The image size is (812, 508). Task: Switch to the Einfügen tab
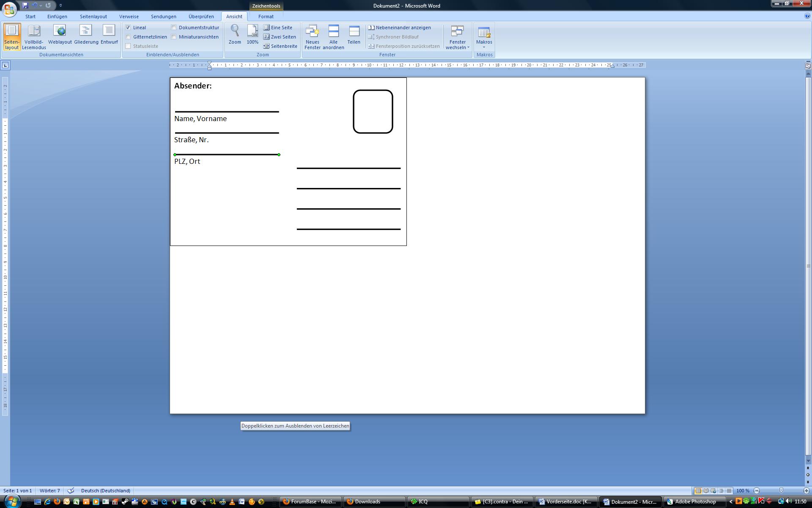57,17
